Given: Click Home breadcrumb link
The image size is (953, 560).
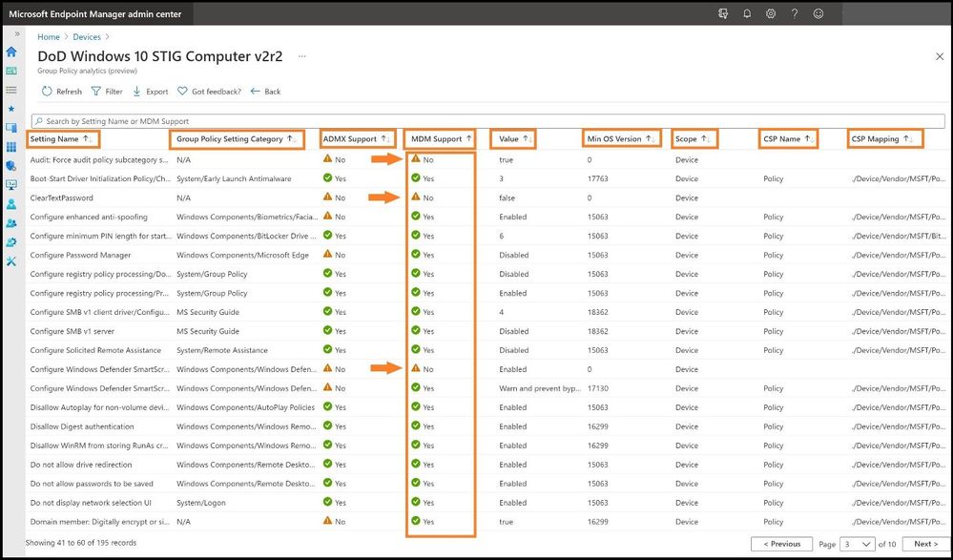Looking at the screenshot, I should [x=49, y=37].
